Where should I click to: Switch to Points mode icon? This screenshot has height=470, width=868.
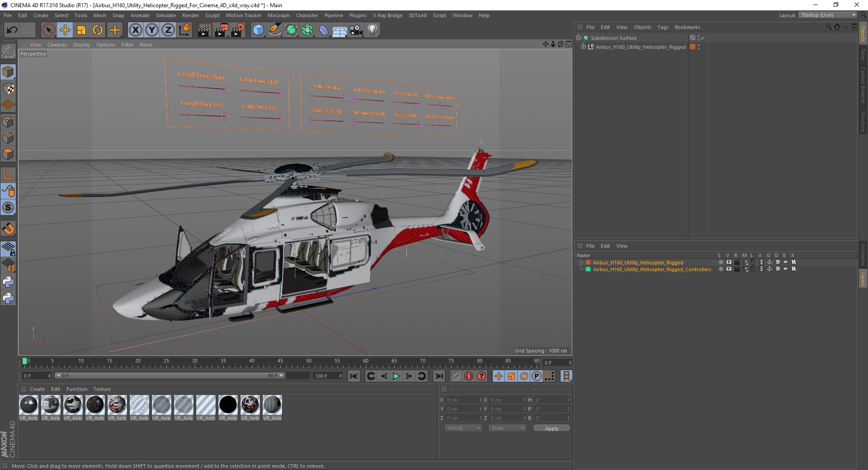[x=8, y=122]
